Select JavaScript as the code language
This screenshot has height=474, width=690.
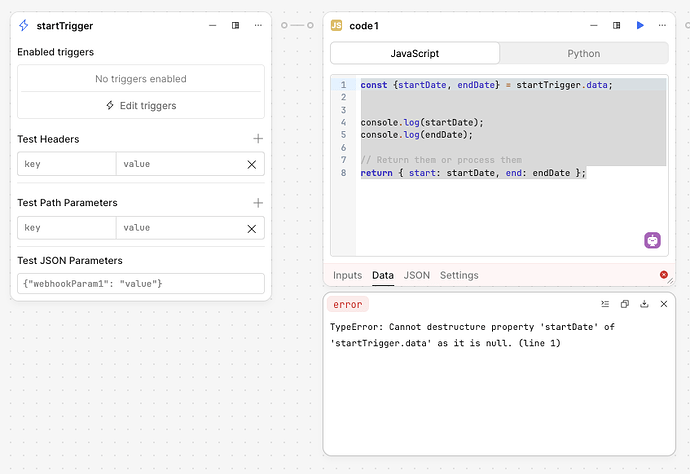click(415, 54)
